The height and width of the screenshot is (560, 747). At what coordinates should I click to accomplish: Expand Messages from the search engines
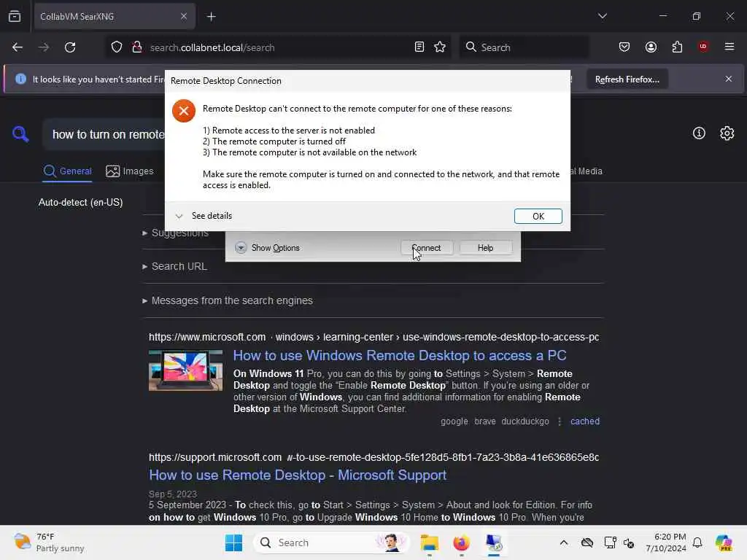coord(228,300)
